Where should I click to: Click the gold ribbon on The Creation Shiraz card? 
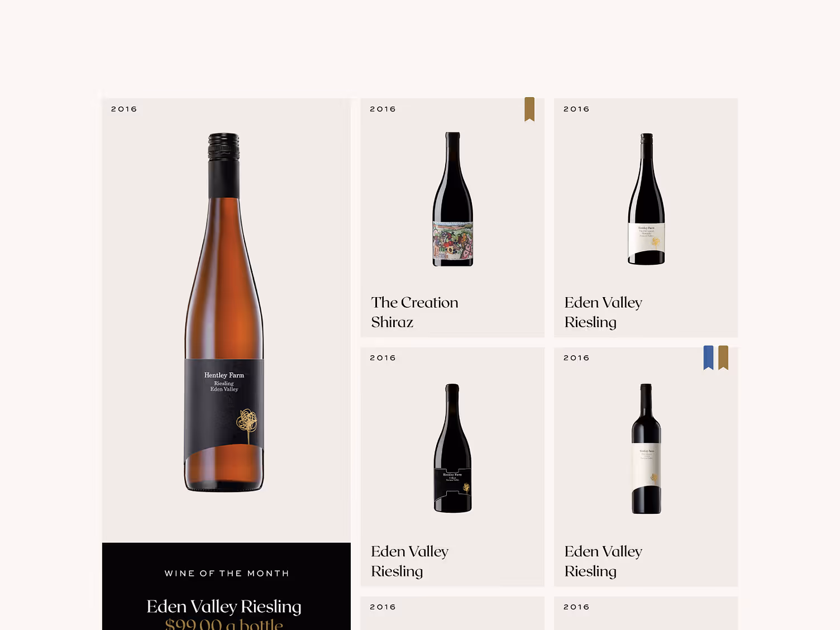[529, 109]
